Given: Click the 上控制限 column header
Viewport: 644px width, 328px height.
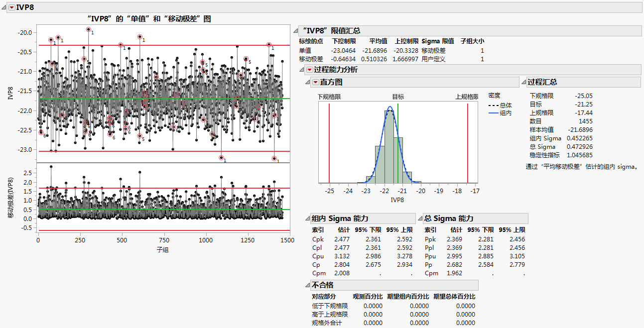Looking at the screenshot, I should click(406, 41).
